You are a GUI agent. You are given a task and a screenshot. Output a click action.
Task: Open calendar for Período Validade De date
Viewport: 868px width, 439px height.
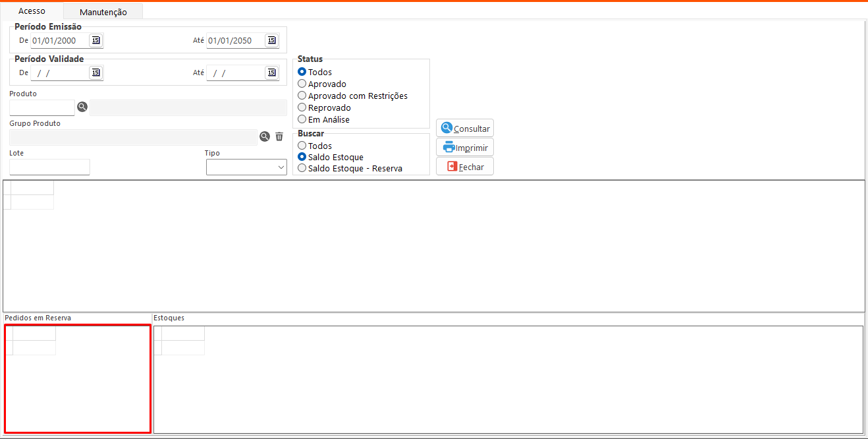tap(96, 73)
